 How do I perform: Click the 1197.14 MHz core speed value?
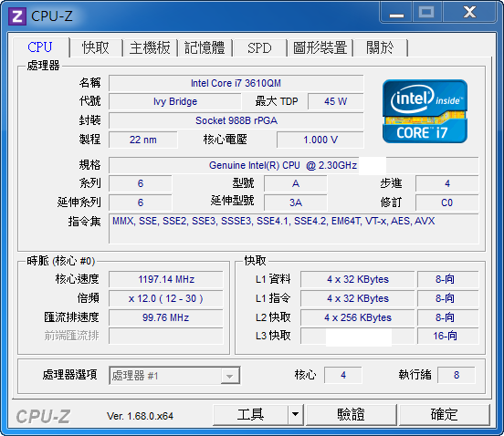pyautogui.click(x=166, y=279)
